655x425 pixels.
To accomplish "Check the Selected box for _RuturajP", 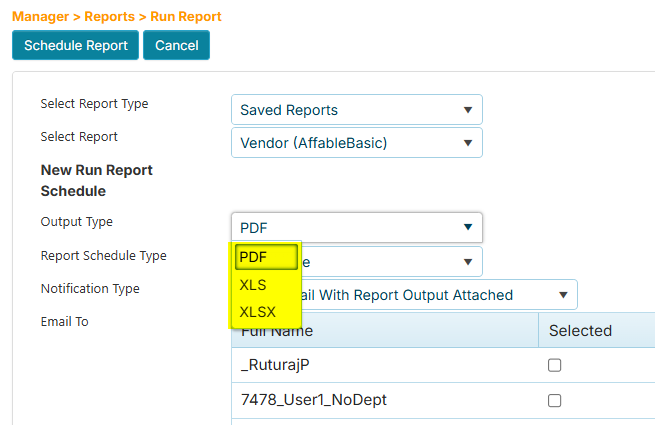I will click(554, 366).
